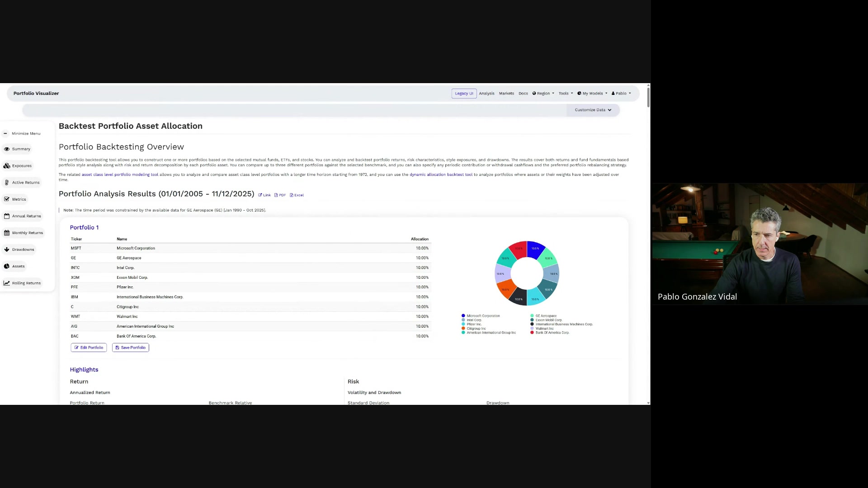Toggle Pfizer Inc. in the chart legend

[x=472, y=324]
